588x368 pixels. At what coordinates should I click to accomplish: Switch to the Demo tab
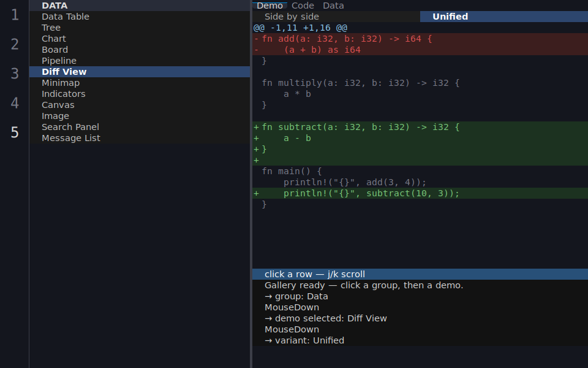tap(269, 6)
